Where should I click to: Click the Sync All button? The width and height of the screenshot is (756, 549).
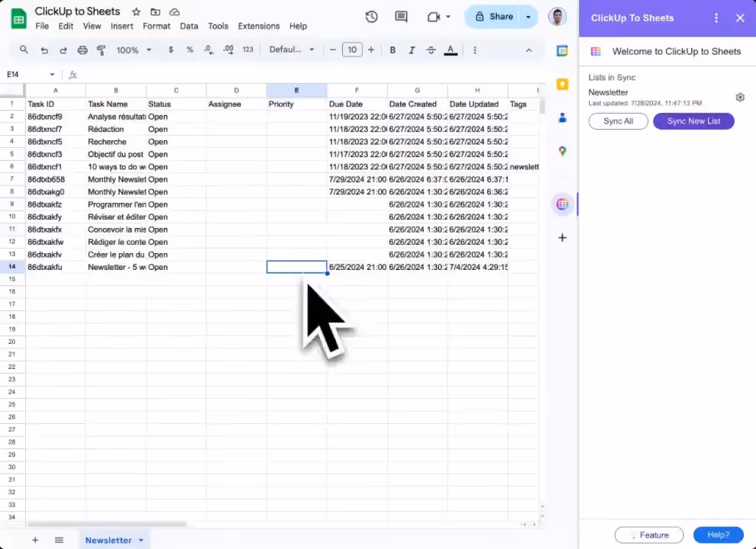coord(618,121)
